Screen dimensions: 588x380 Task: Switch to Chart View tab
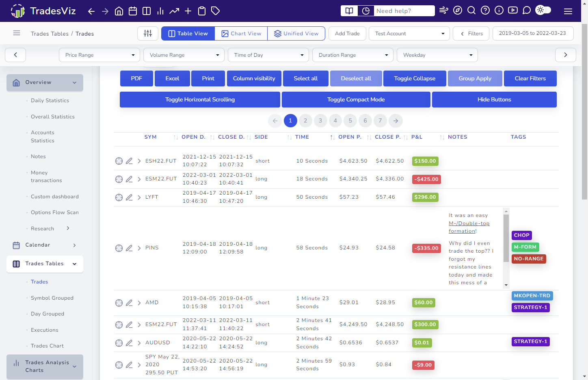241,34
